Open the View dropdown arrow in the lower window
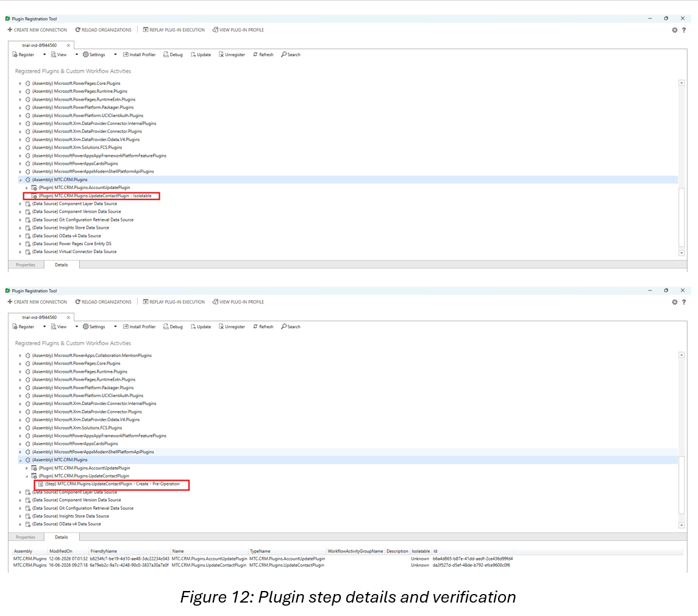This screenshot has height=616, width=698. click(x=77, y=327)
